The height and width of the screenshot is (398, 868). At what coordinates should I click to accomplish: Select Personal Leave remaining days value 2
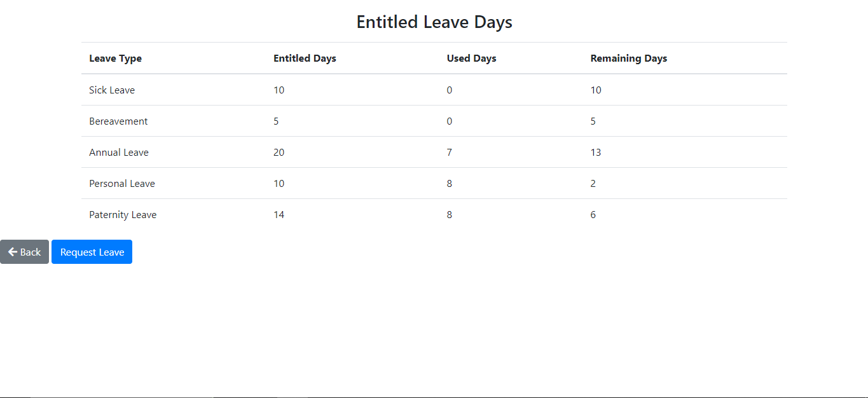(x=593, y=183)
